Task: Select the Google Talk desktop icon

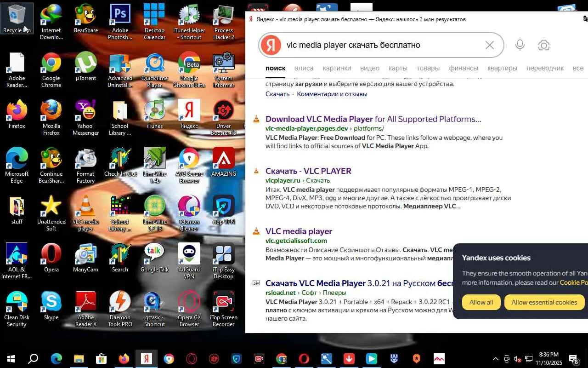Action: click(x=154, y=258)
